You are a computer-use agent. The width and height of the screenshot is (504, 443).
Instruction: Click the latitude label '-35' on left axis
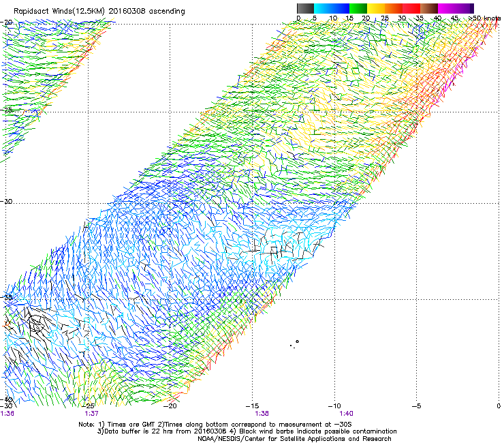[7, 298]
